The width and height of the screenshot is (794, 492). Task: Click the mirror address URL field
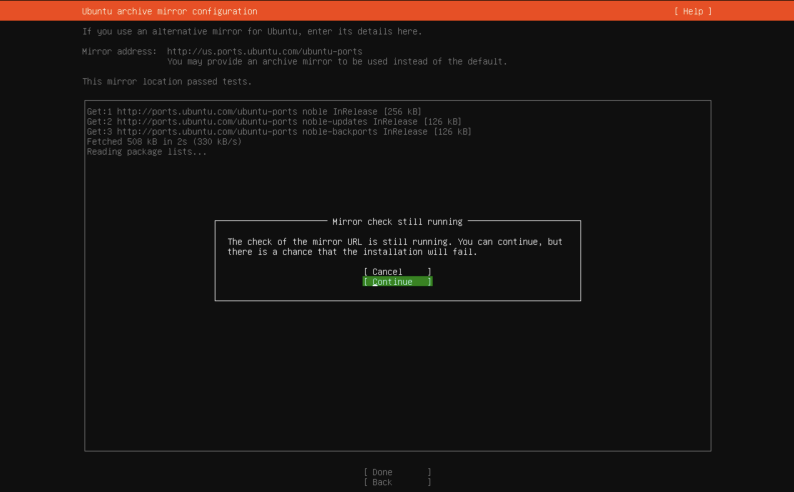(x=264, y=51)
